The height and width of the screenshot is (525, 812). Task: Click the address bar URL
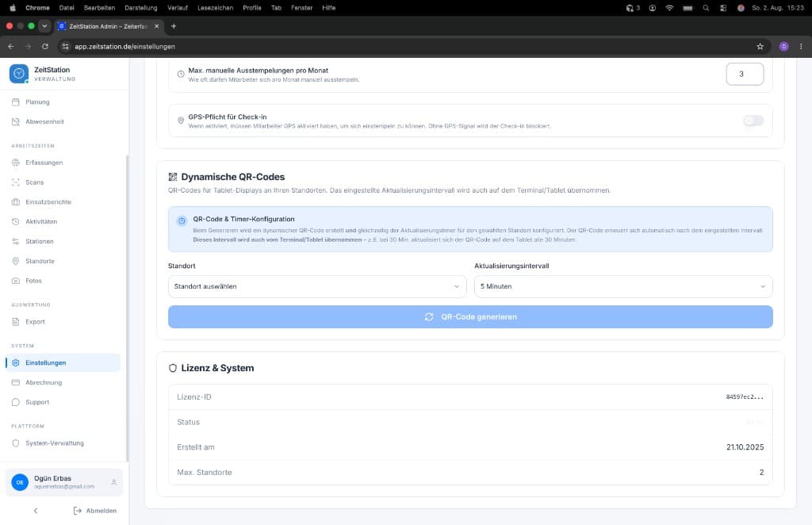click(124, 47)
